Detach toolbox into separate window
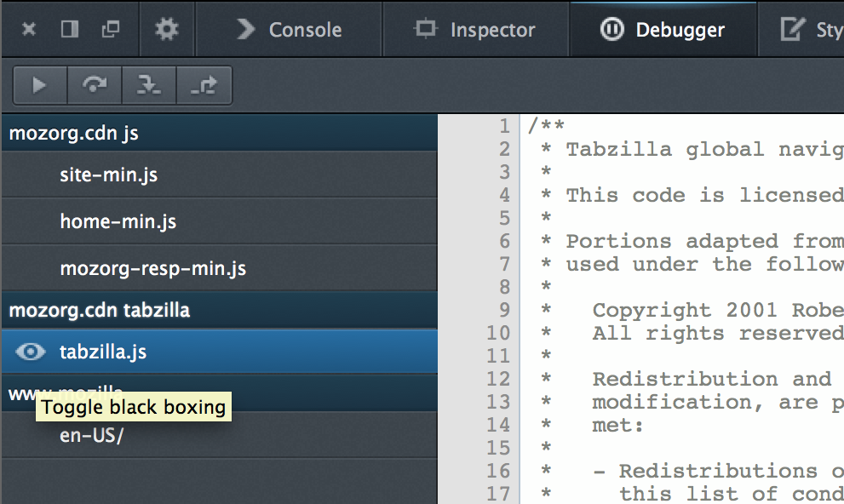 tap(111, 30)
